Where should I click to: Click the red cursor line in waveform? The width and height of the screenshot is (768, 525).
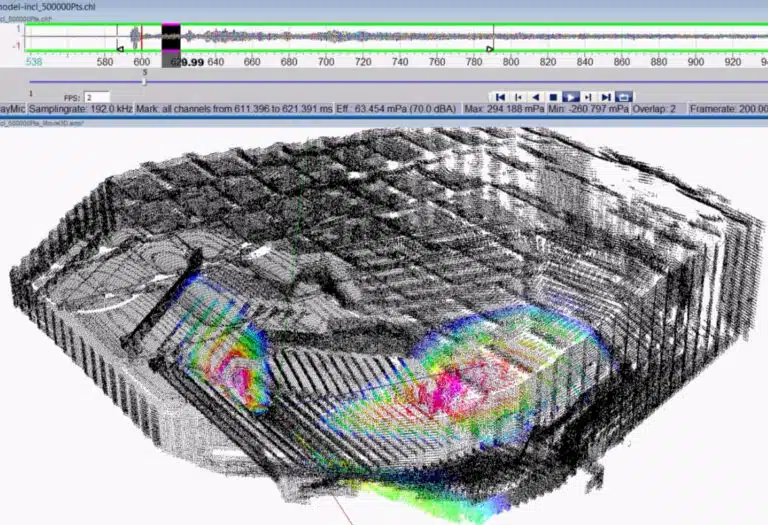point(141,38)
